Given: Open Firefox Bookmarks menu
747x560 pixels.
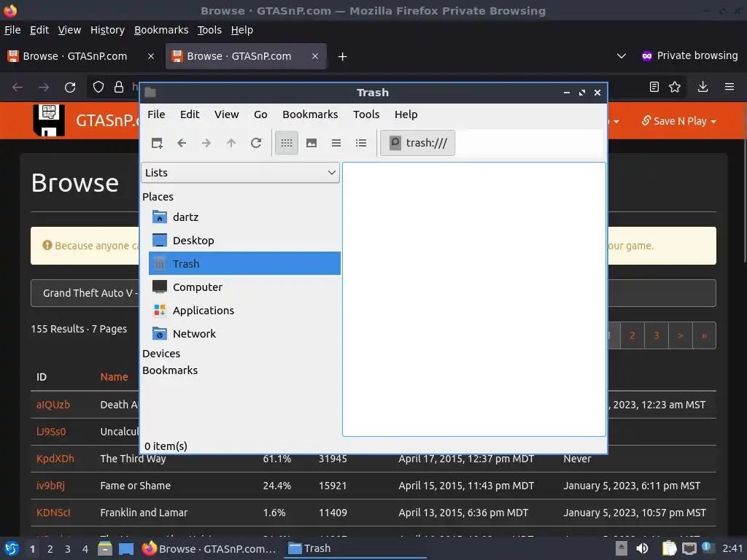Looking at the screenshot, I should tap(161, 30).
